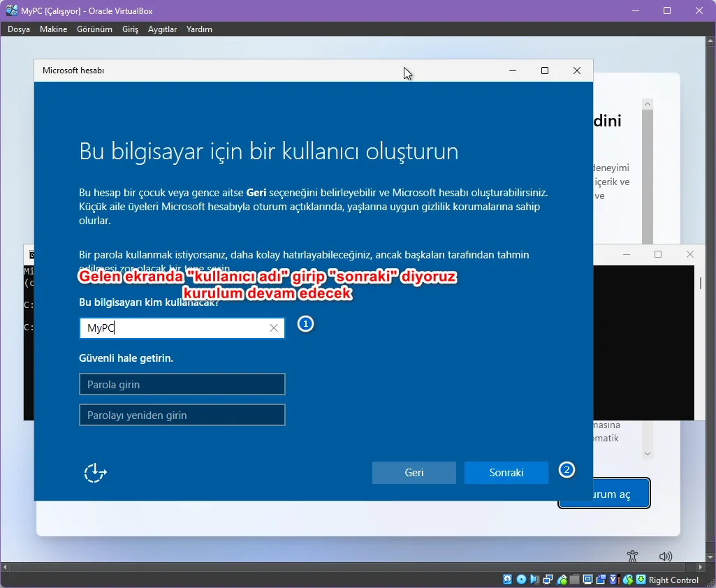Image resolution: width=716 pixels, height=588 pixels.
Task: Click the virtualization CPU status icon
Action: (x=614, y=580)
